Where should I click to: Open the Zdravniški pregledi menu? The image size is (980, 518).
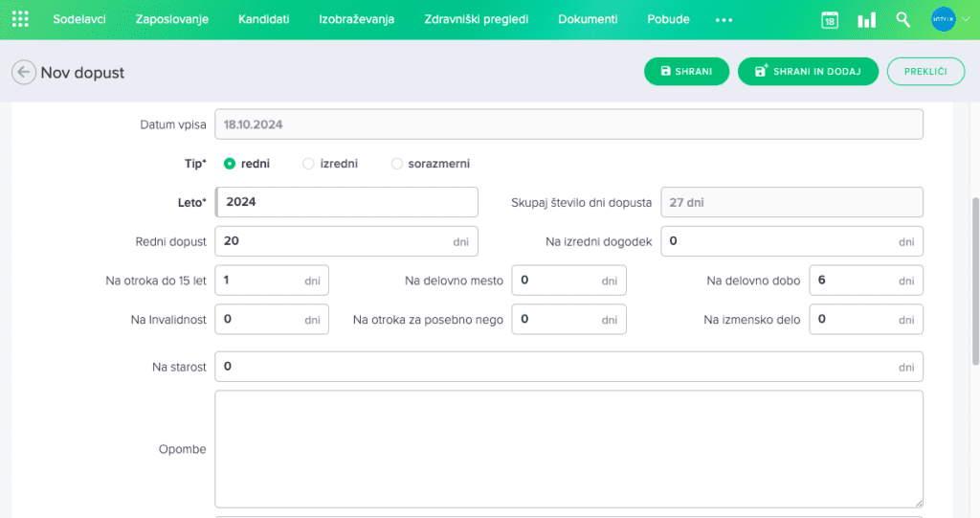(476, 19)
